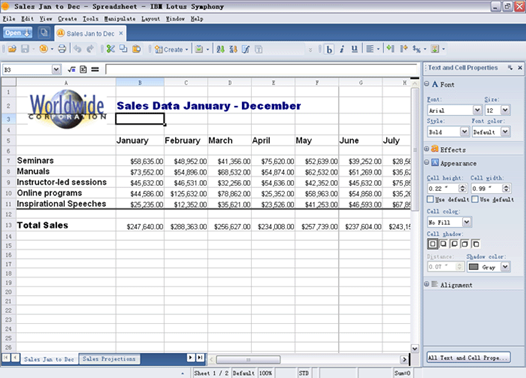Viewport: 526px width, 378px height.
Task: Click the text alignment icon
Action: tap(370, 49)
